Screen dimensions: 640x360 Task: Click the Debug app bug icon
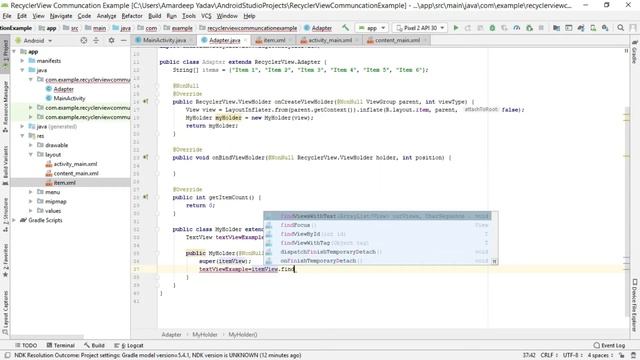492,28
